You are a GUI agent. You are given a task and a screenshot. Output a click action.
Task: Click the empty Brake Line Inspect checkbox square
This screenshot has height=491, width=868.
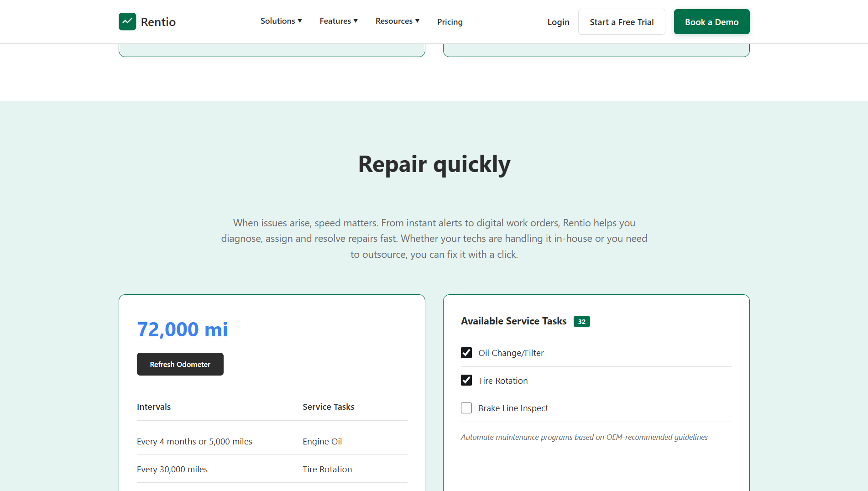coord(466,408)
